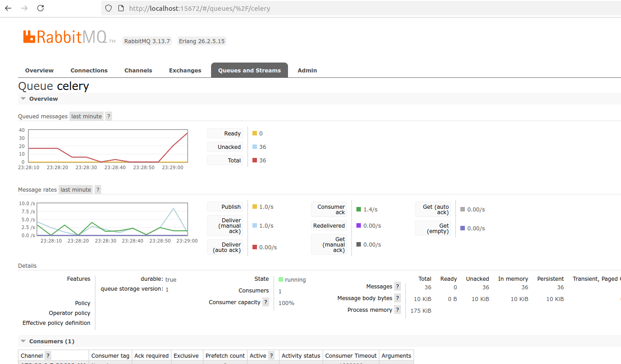This screenshot has height=364, width=621.
Task: Open help for Process memory
Action: 397,310
